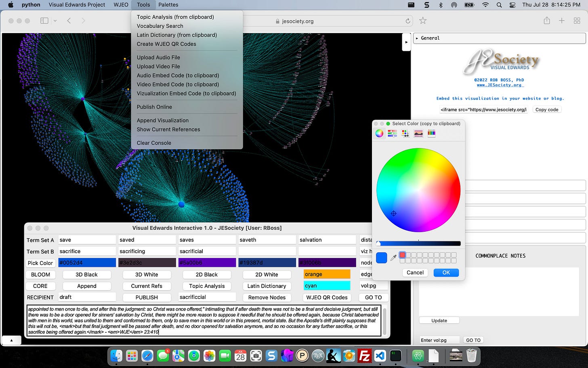Switch visualization to 2D Black
Image resolution: width=588 pixels, height=368 pixels.
click(x=207, y=275)
